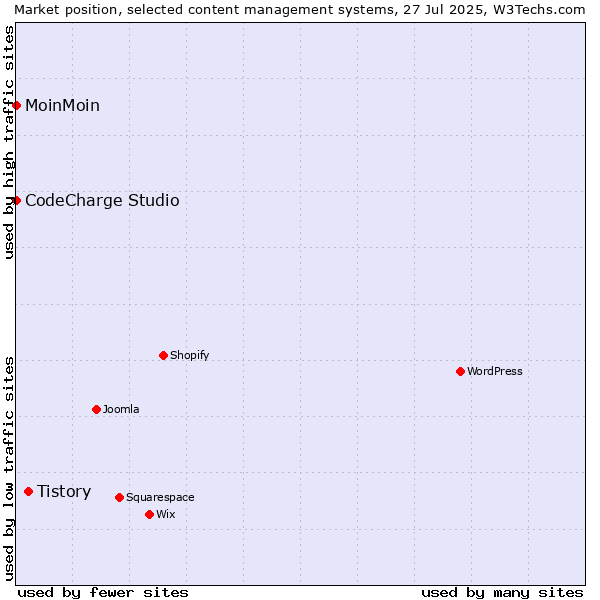This screenshot has width=600, height=600.
Task: Select the MoinMoin label text
Action: point(62,106)
